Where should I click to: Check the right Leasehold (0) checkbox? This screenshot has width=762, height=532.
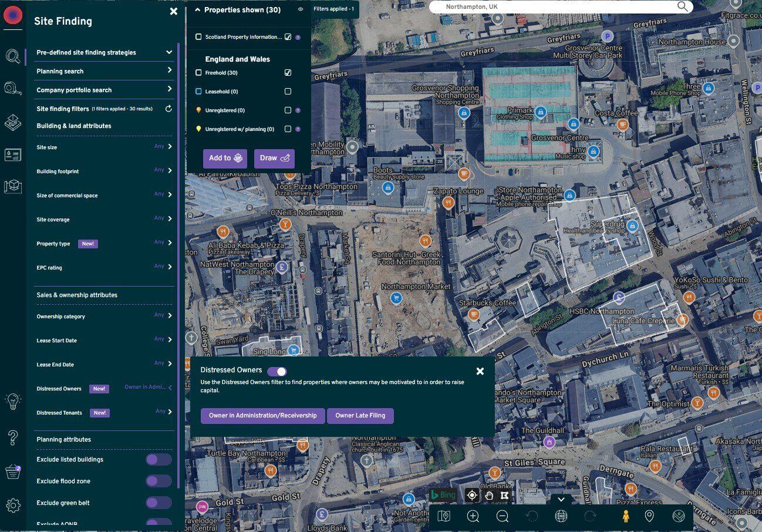pos(288,92)
